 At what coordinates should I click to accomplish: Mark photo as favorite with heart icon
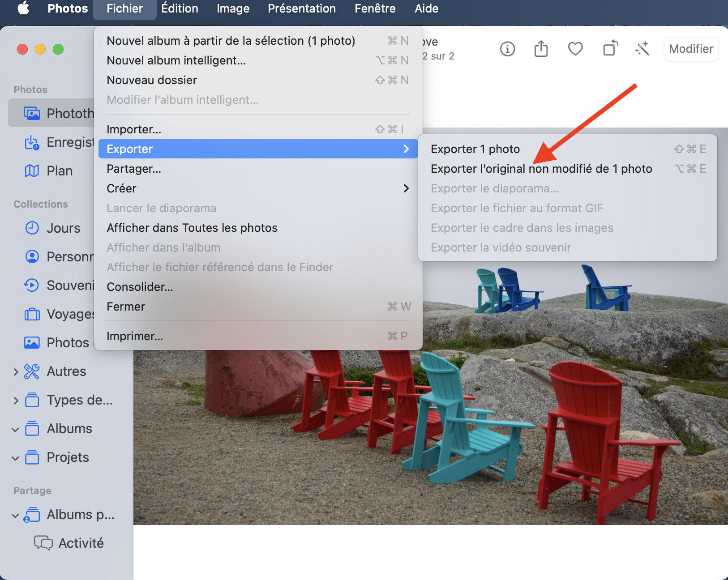pyautogui.click(x=575, y=49)
